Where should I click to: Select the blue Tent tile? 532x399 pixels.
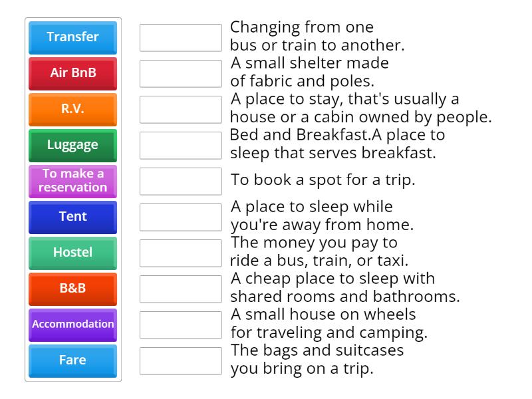point(73,217)
